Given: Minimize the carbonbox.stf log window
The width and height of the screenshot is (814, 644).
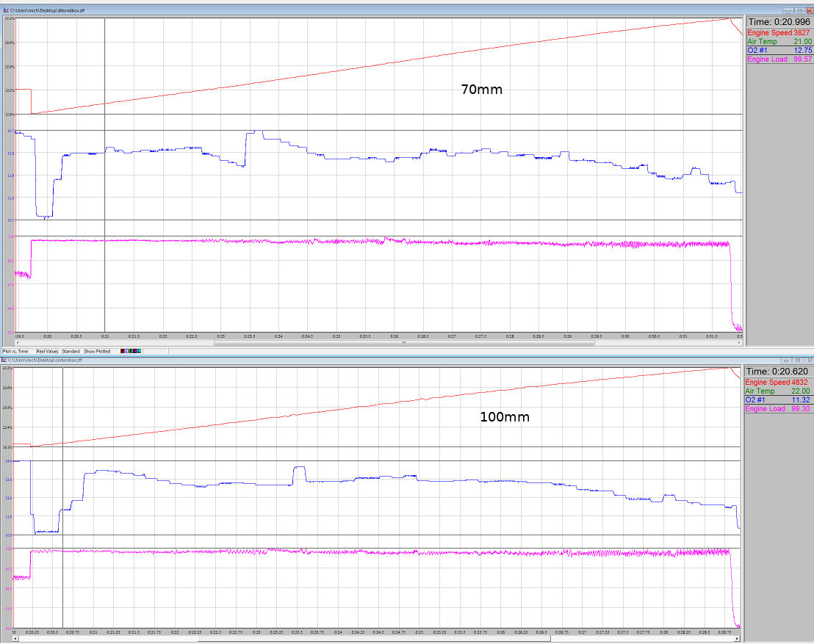Looking at the screenshot, I should coord(786,361).
